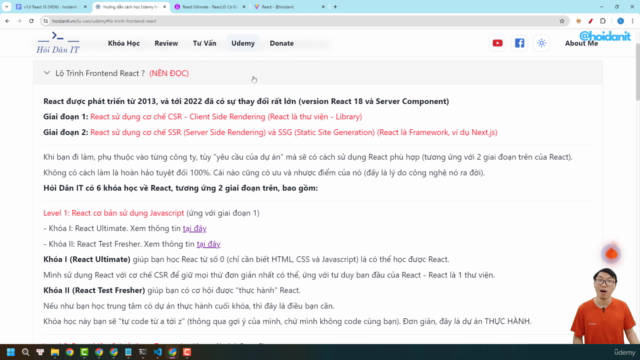The image size is (640, 360).
Task: Click the 'Khóa II (React Test Fresher)' bold text
Action: 94,290
